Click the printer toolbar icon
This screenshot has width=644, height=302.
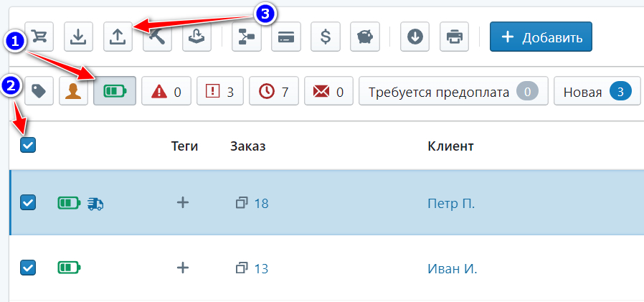455,37
